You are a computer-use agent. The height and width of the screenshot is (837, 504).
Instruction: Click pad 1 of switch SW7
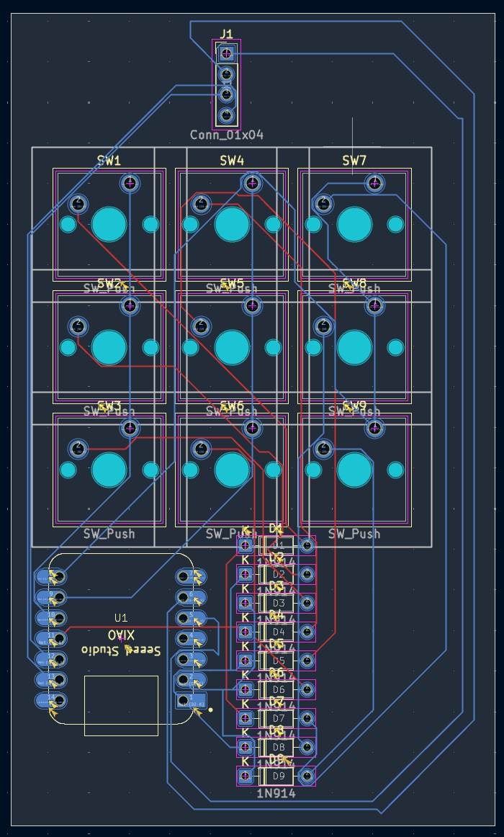coord(375,183)
